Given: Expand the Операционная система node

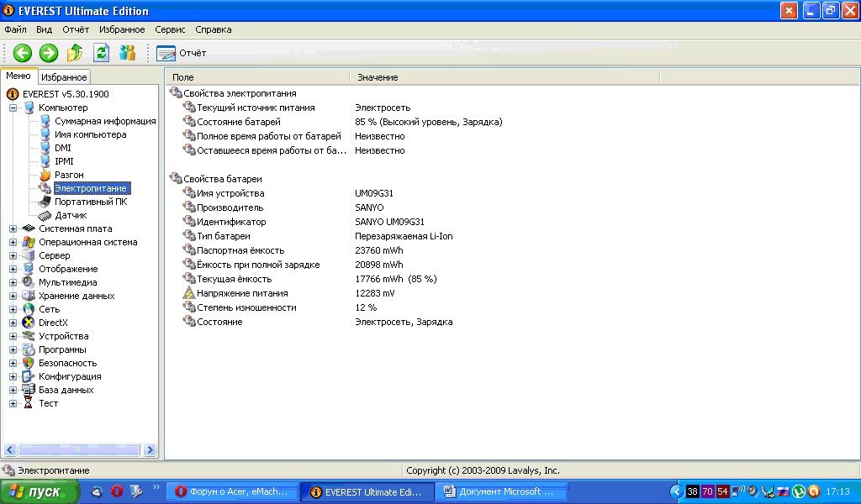Looking at the screenshot, I should coord(13,242).
